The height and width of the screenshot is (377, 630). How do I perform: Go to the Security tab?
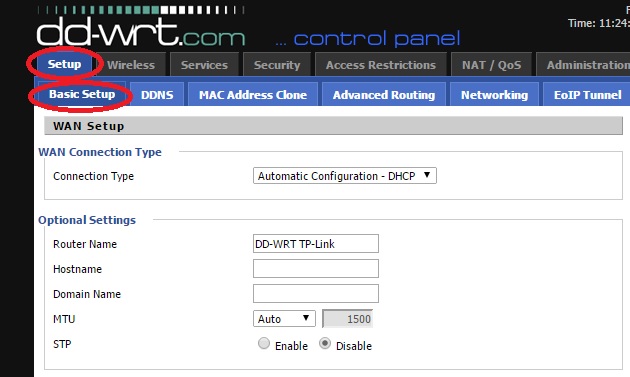tap(277, 65)
